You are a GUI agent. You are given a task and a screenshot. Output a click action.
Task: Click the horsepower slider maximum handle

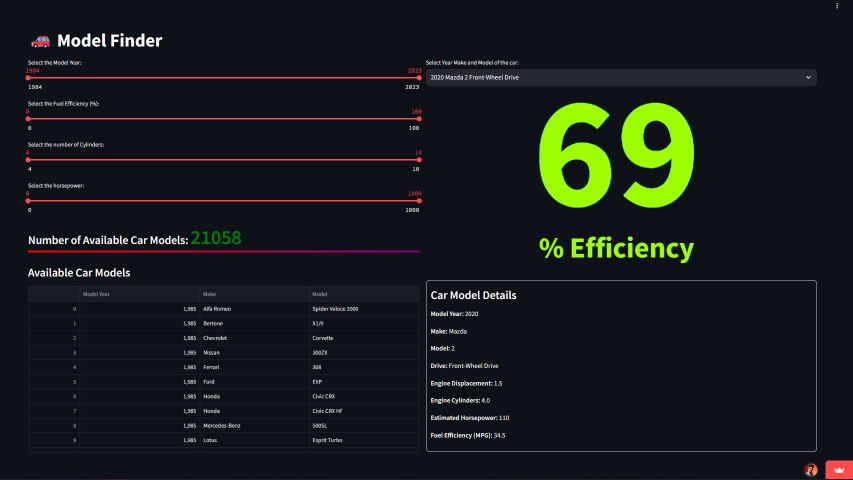(x=419, y=201)
